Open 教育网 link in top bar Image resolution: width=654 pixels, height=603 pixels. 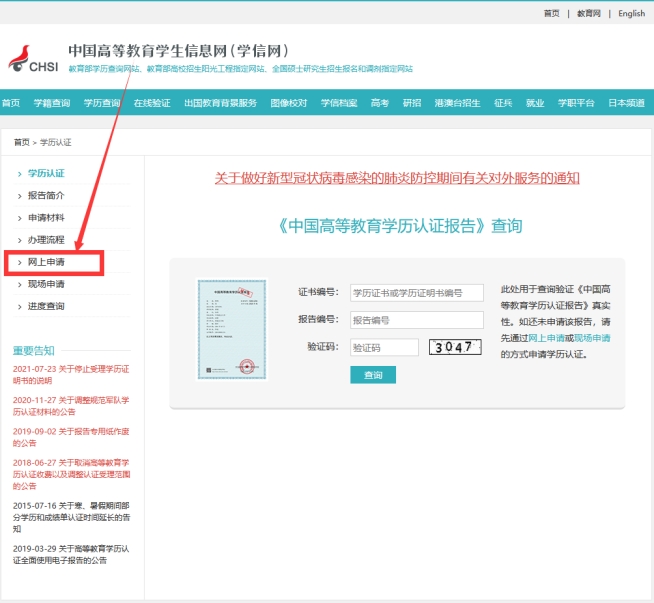[589, 13]
